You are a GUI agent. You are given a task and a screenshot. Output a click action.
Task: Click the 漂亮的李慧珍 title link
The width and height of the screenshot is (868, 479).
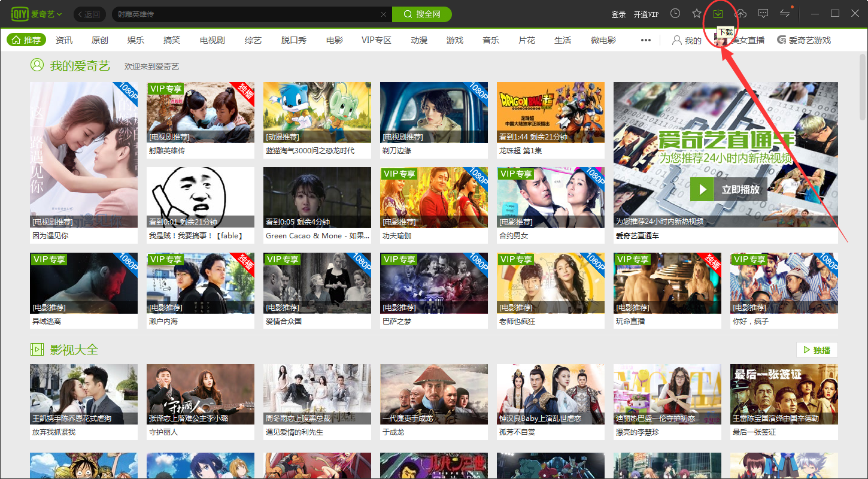tap(638, 432)
